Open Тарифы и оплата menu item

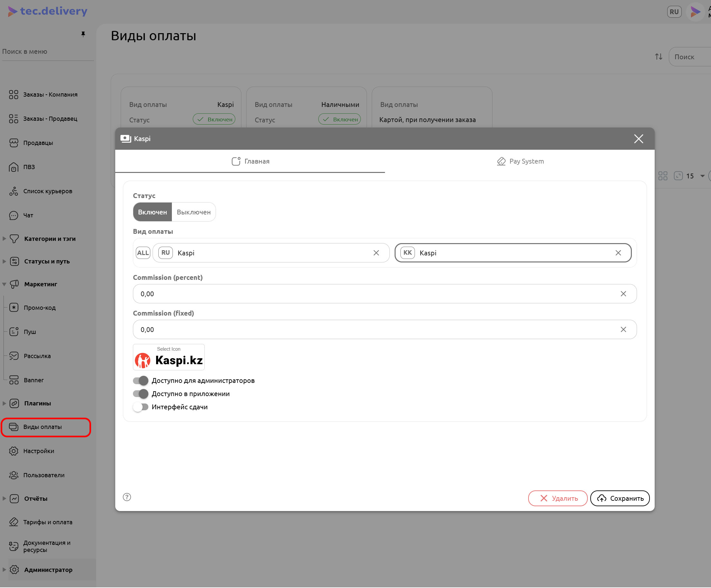47,523
